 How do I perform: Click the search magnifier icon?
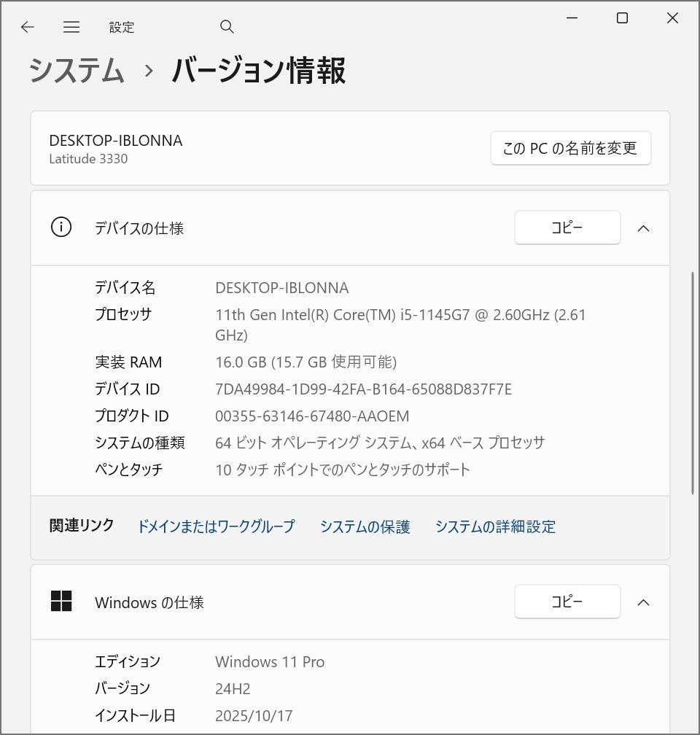(x=227, y=26)
